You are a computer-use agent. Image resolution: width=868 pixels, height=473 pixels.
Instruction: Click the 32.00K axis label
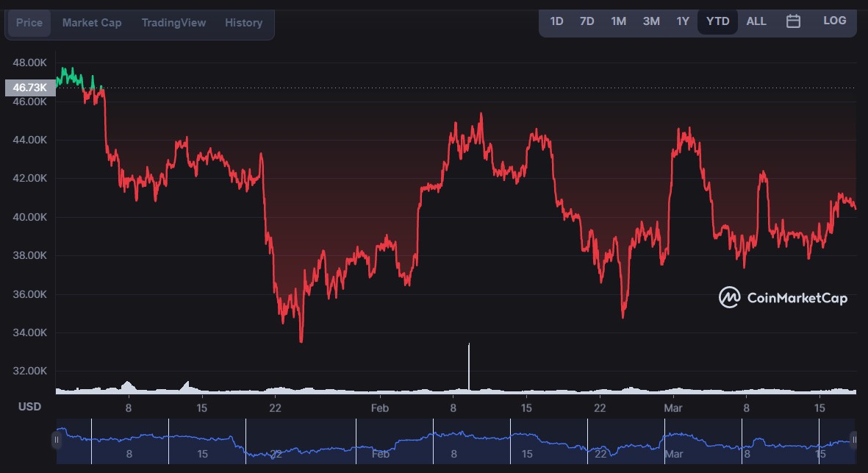30,371
